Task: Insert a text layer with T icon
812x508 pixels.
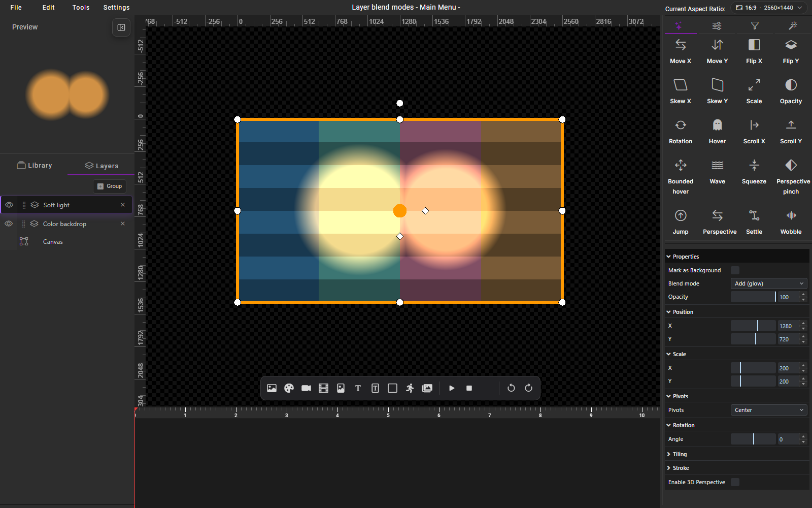Action: point(358,388)
